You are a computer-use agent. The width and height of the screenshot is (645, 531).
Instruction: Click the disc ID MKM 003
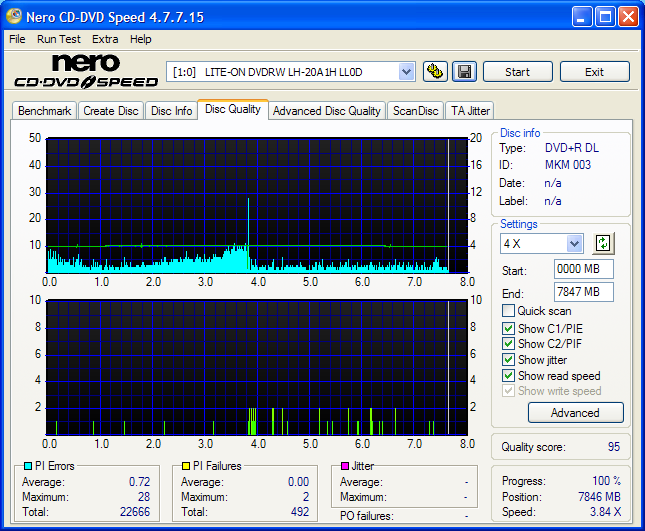coord(568,165)
